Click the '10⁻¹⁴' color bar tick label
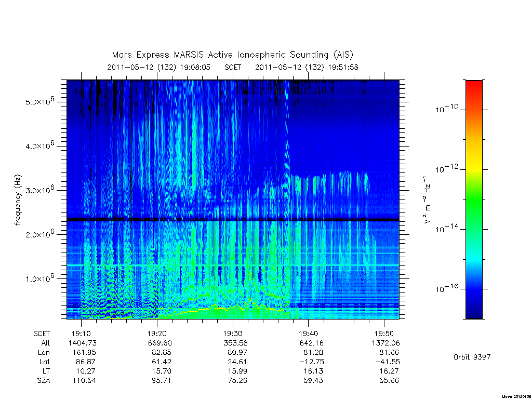Image resolution: width=532 pixels, height=399 pixels. click(x=447, y=229)
